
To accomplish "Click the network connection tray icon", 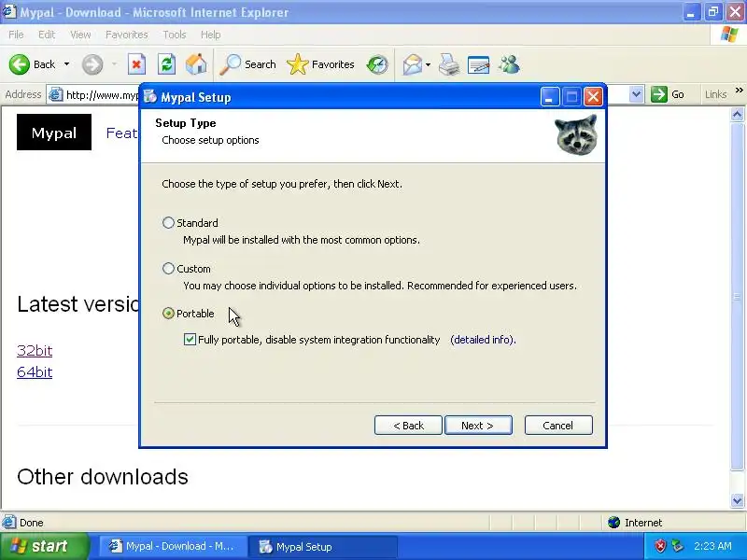I will tap(678, 546).
